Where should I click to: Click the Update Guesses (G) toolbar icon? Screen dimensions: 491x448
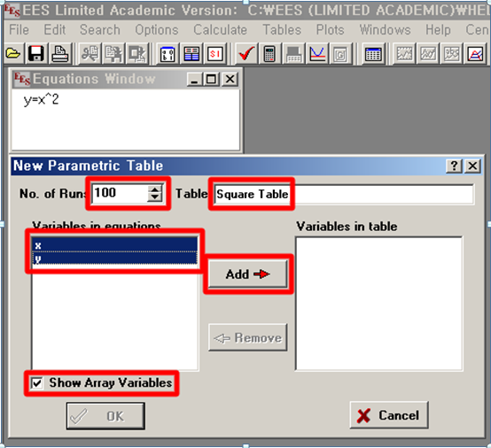[340, 54]
